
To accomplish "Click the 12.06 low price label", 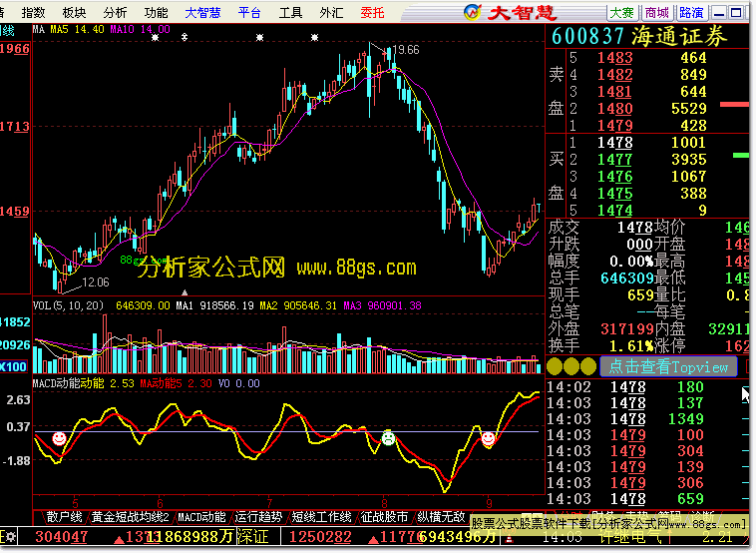I will tap(96, 282).
